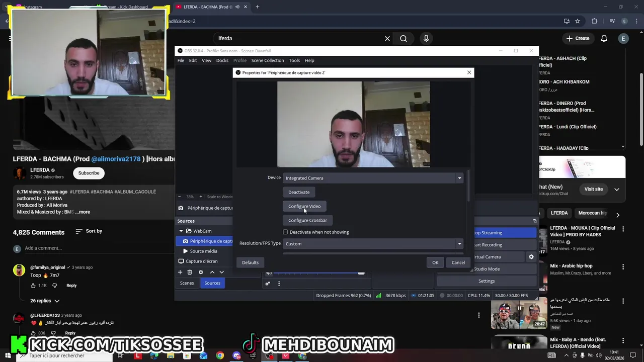Zoom in preview with plus icon
The width and height of the screenshot is (644, 362).
click(x=201, y=197)
